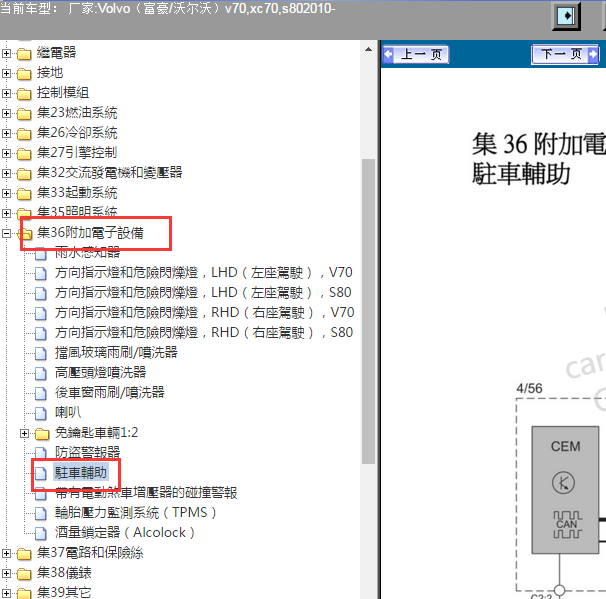Expand the 集38儀錶 folder
The width and height of the screenshot is (606, 599).
(6, 573)
